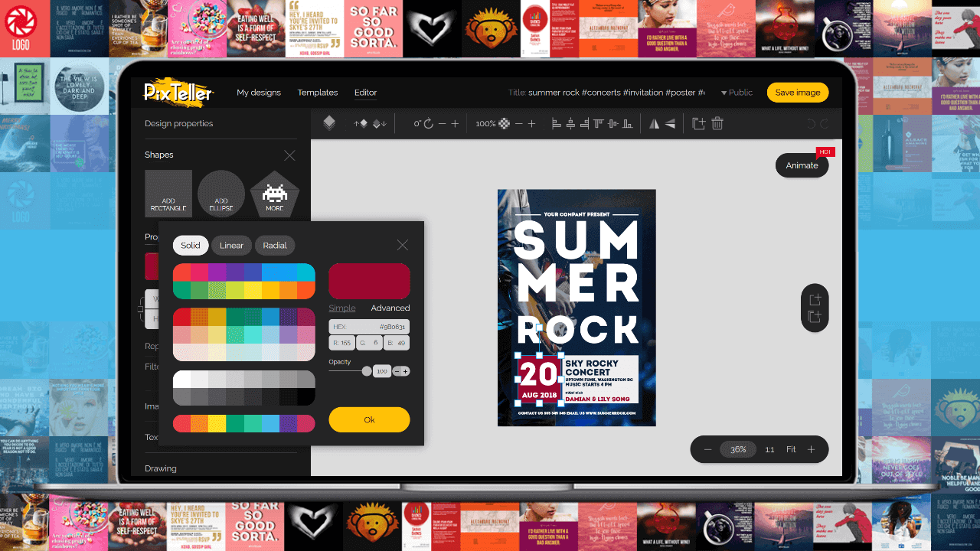Image resolution: width=980 pixels, height=551 pixels.
Task: Zoom out the canvas with minus
Action: tap(707, 449)
